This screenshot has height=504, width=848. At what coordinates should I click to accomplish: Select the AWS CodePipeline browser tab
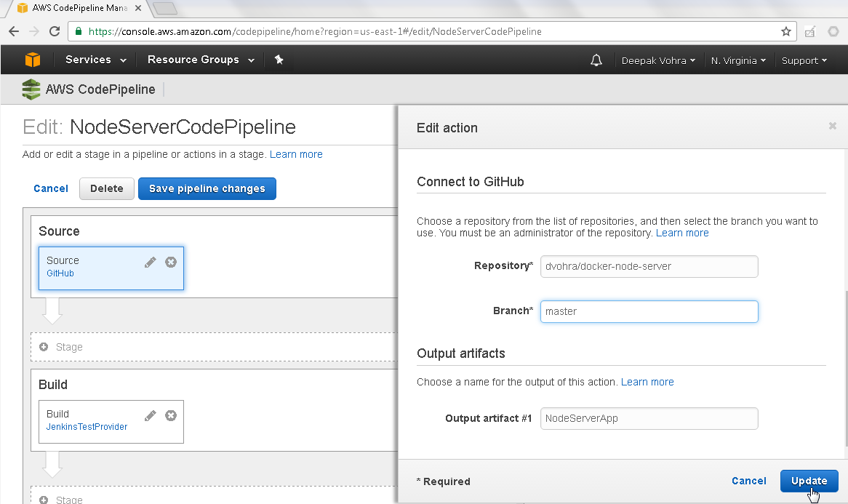[x=79, y=8]
